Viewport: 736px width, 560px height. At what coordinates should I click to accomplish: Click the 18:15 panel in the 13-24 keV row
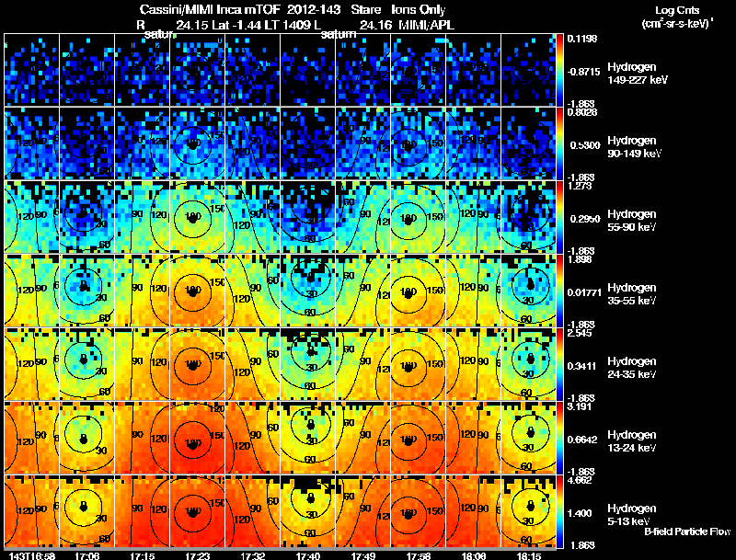coord(528,438)
